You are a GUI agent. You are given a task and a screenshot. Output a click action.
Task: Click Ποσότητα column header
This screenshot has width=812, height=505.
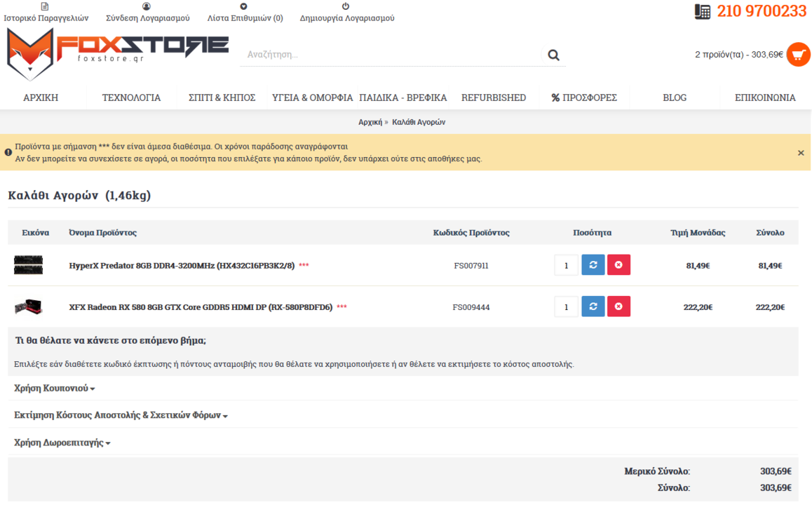pyautogui.click(x=592, y=233)
